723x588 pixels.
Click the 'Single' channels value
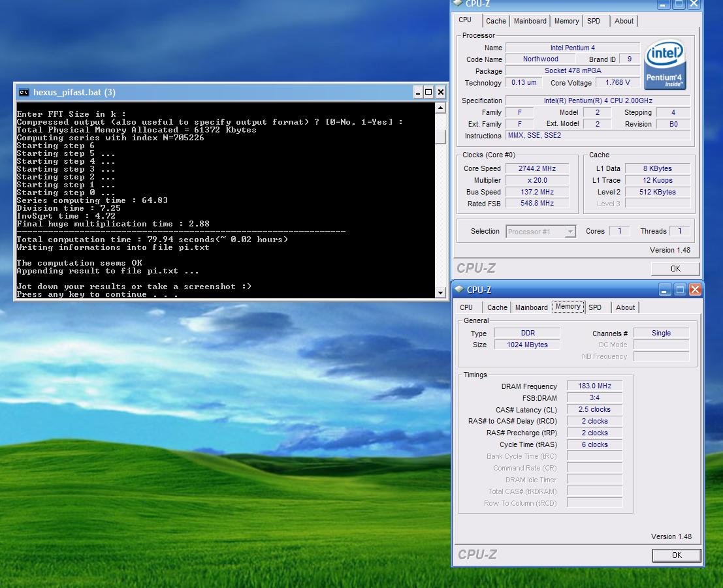pyautogui.click(x=661, y=333)
